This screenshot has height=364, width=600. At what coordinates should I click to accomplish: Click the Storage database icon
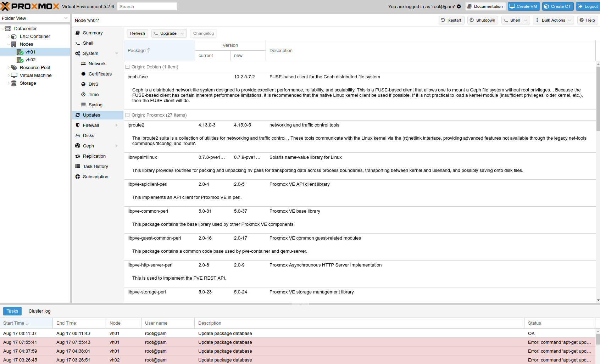(14, 83)
